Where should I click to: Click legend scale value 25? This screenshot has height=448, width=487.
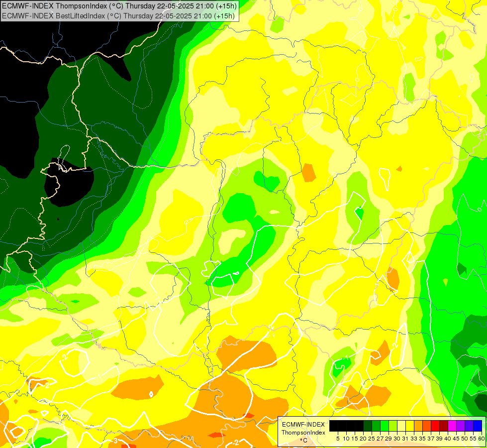pos(372,439)
